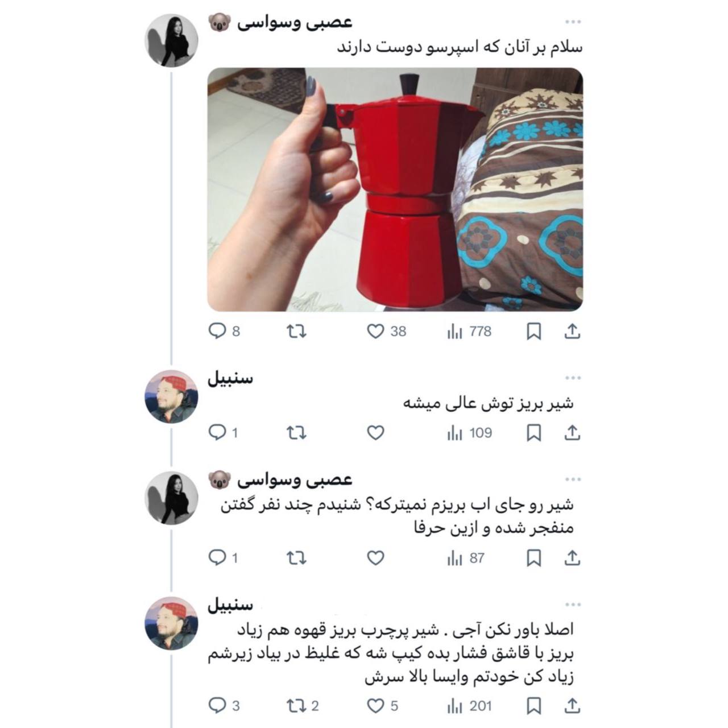
Task: Enlarge the red moka pot photo
Action: [395, 189]
